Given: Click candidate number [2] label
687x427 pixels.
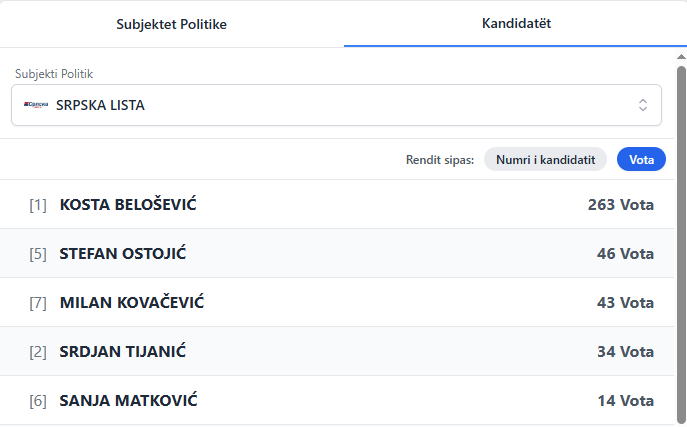Looking at the screenshot, I should coord(38,352).
